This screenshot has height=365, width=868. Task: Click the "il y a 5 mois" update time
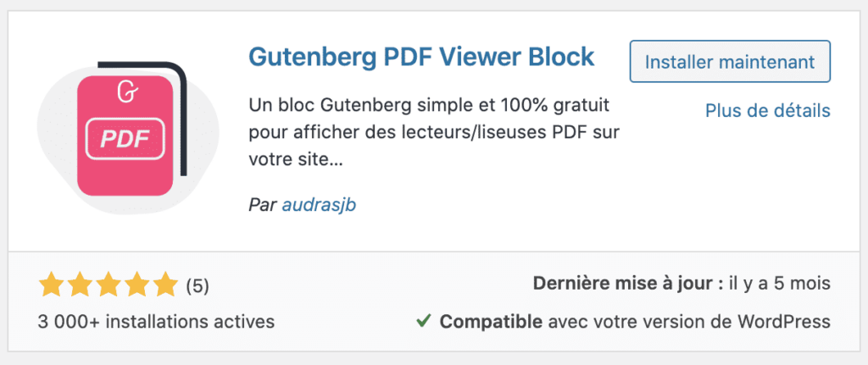(778, 285)
